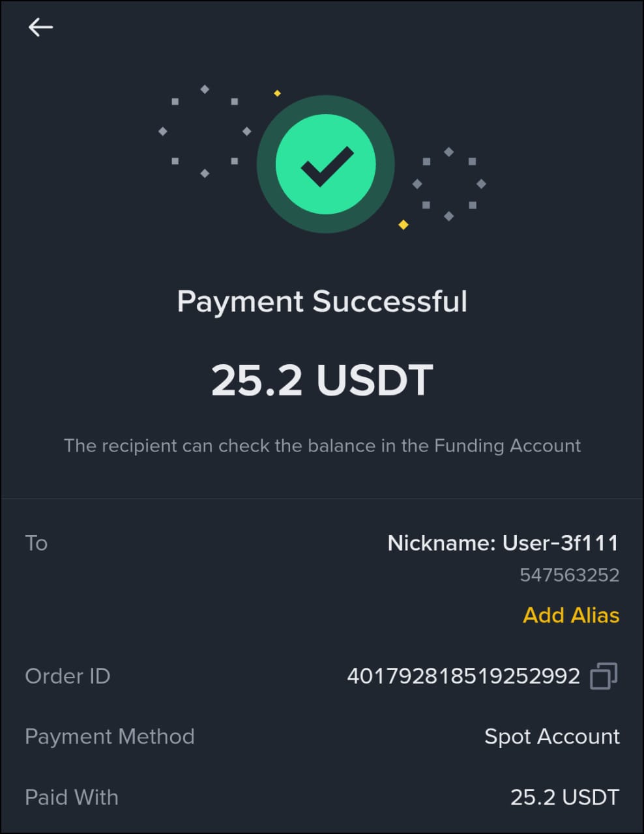Screen dimensions: 644x834
Task: Click the Payment Method Spot Account value
Action: coord(551,737)
